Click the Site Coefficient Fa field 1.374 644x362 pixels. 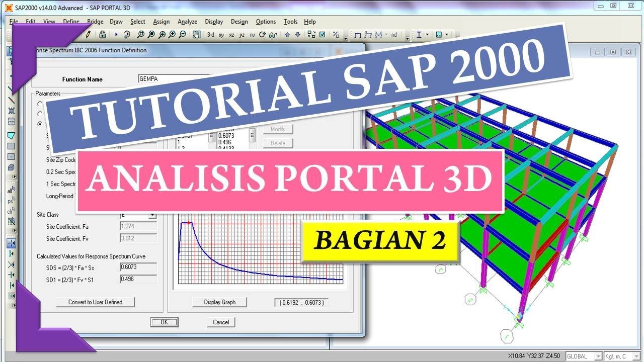pos(138,227)
